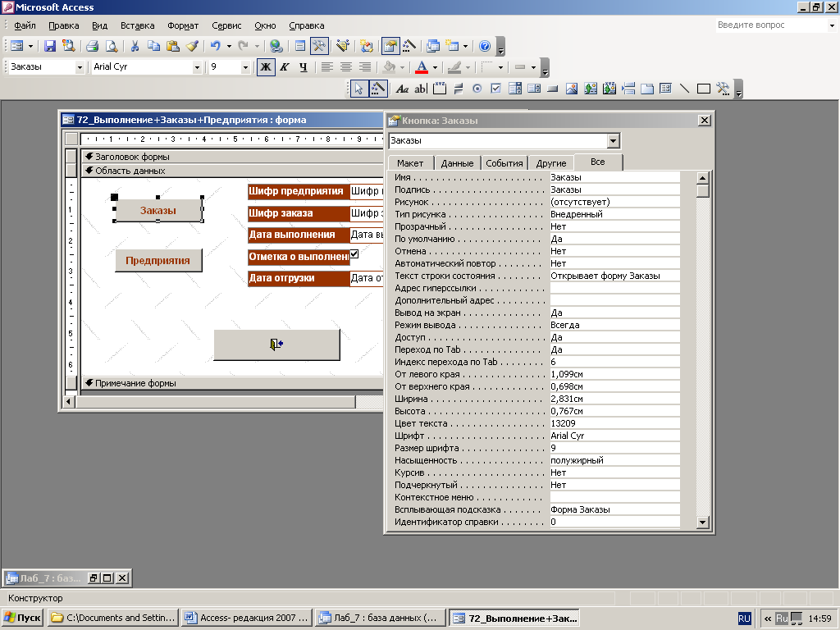Open the Сервис menu
The image size is (840, 630).
(226, 25)
